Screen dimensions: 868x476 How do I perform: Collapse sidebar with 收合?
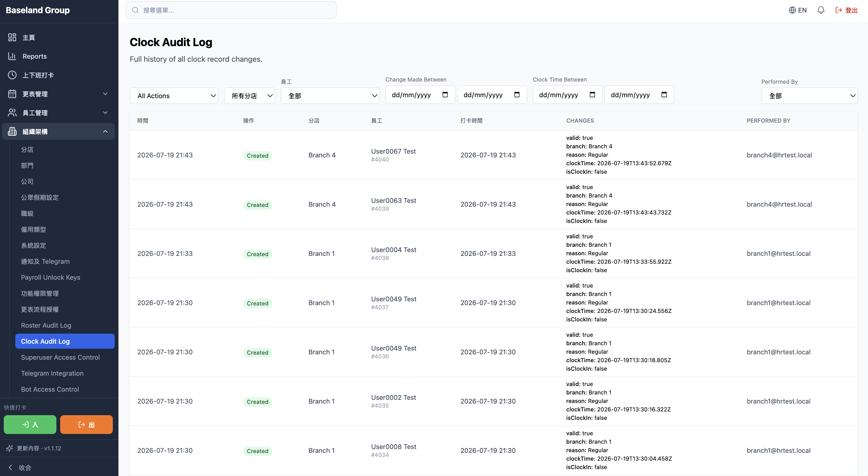19,468
